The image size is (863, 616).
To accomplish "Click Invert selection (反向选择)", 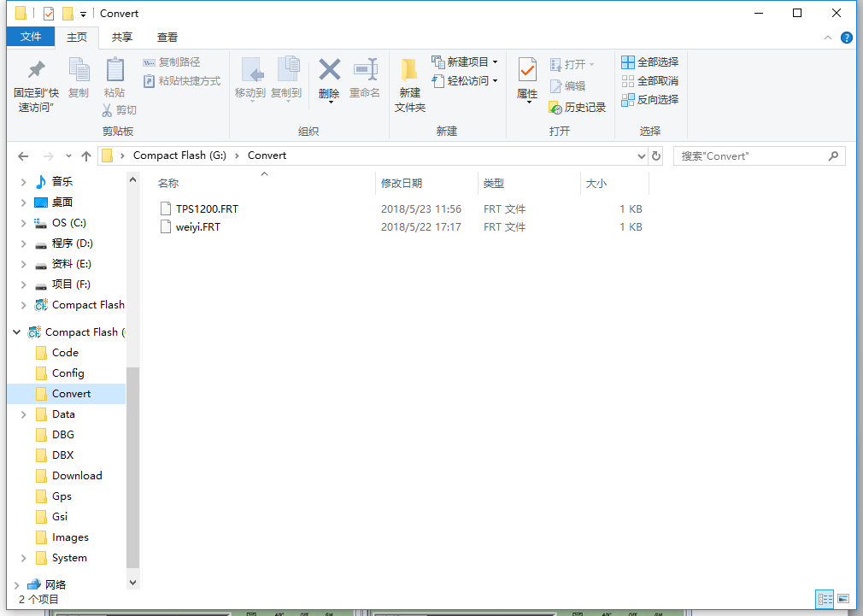I will (x=650, y=100).
